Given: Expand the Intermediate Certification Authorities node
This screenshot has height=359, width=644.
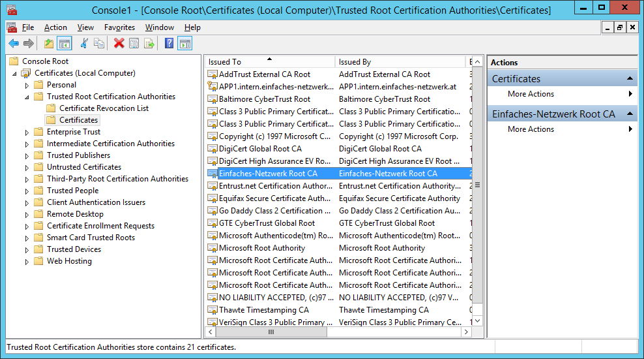Looking at the screenshot, I should (x=27, y=144).
